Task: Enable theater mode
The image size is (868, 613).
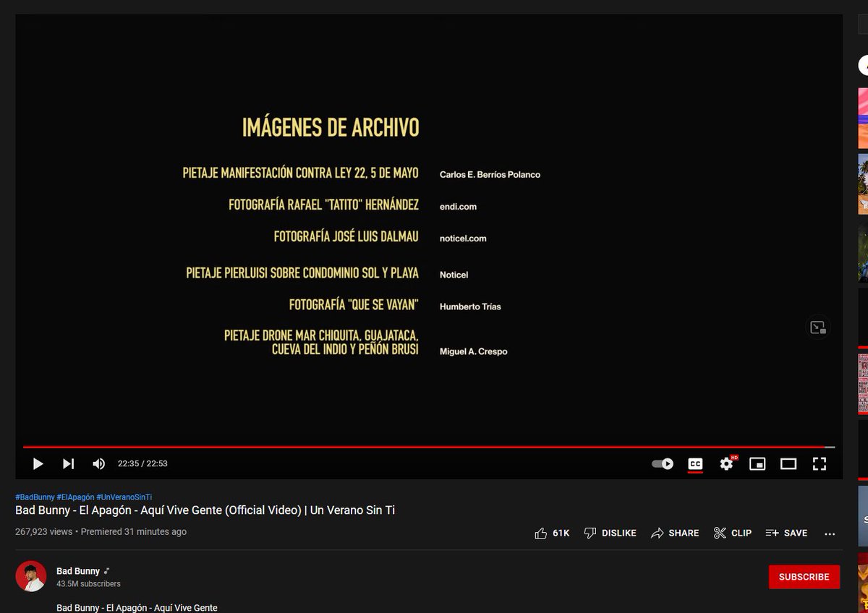Action: [788, 464]
